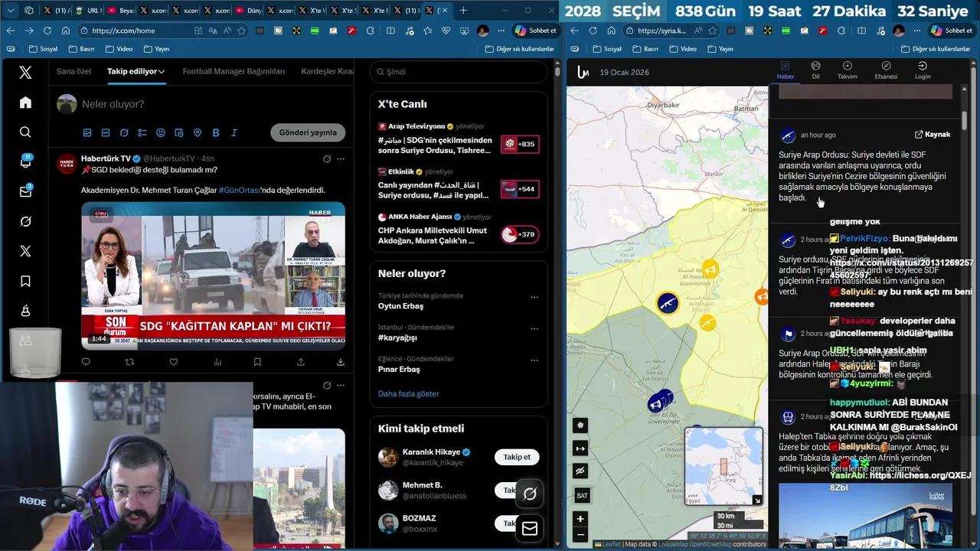Open Takvim calendar tab on Liveuamap

tap(847, 70)
